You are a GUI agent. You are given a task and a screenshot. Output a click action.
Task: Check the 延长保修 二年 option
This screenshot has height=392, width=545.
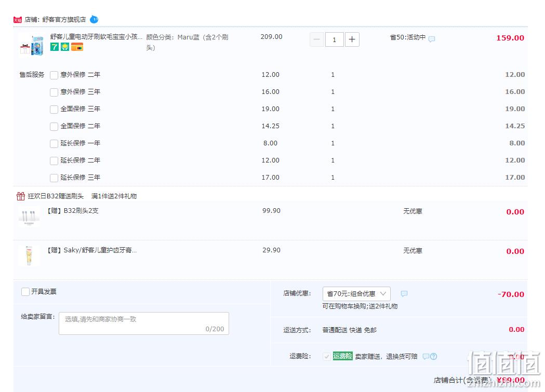(54, 161)
